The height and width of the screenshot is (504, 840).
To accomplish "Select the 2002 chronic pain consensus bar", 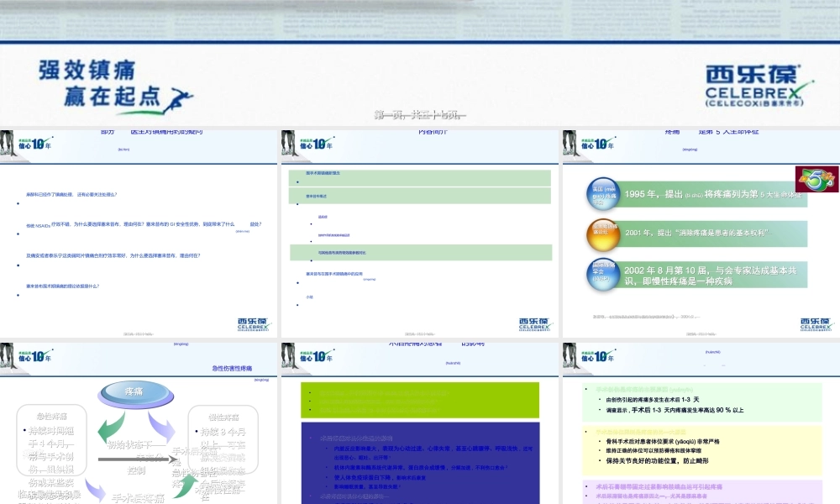I will (x=714, y=276).
